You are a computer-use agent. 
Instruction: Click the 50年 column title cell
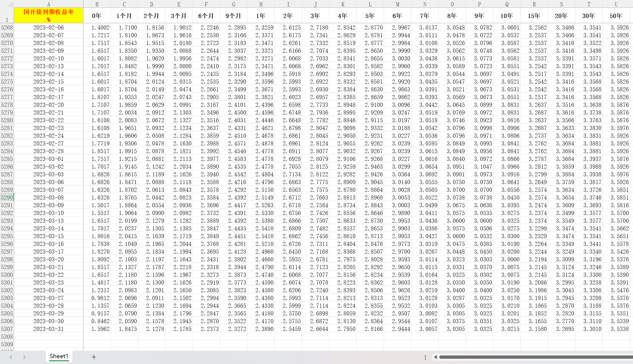[616, 16]
